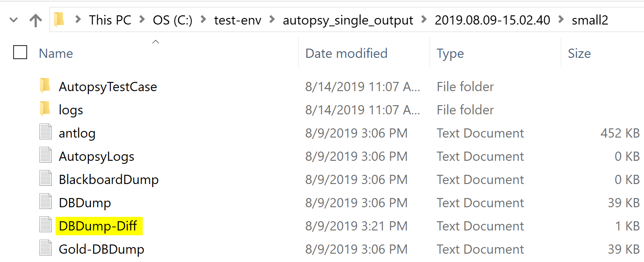Select the DBDump file name

click(x=84, y=202)
